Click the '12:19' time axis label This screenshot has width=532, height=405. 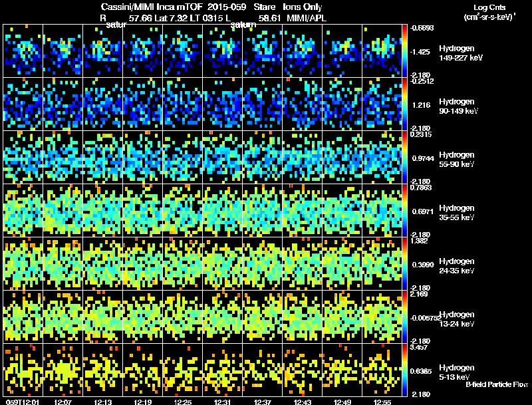click(x=142, y=402)
